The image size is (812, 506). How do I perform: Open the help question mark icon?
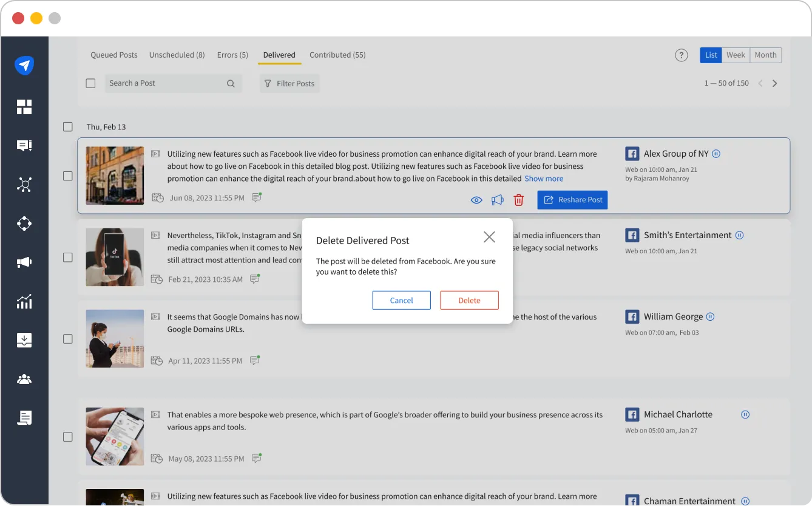pyautogui.click(x=682, y=55)
